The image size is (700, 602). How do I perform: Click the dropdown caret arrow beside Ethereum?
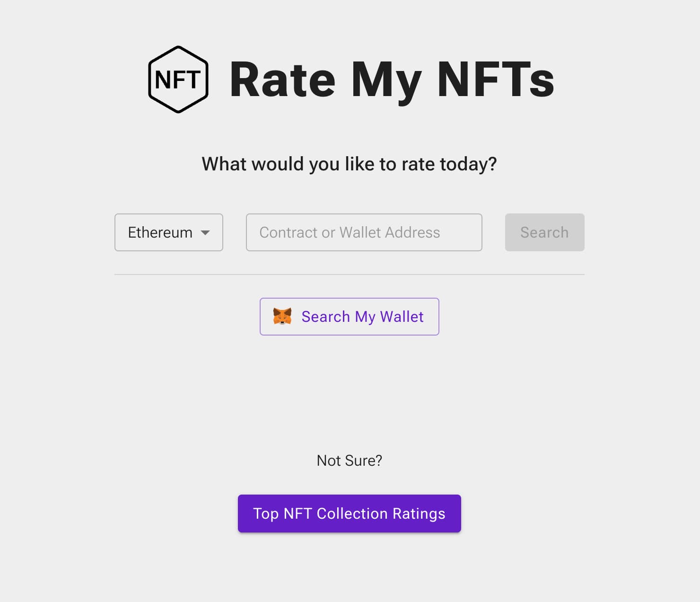click(205, 232)
